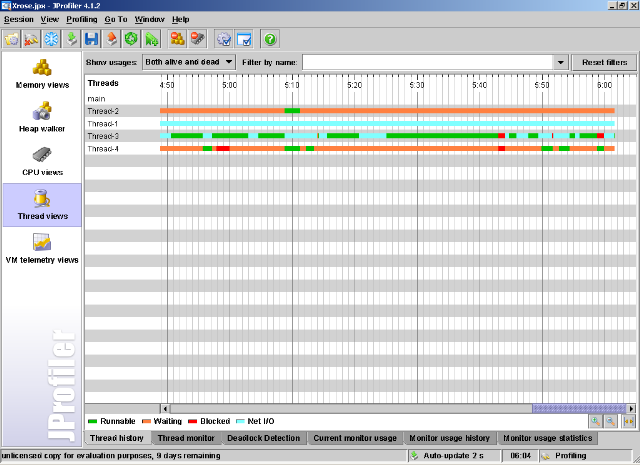Image resolution: width=640 pixels, height=465 pixels.
Task: Switch to Current monitor usage tab
Action: (x=355, y=438)
